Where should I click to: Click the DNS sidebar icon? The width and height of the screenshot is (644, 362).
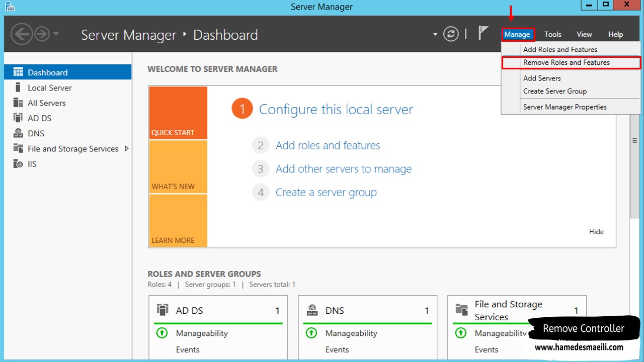tap(18, 133)
